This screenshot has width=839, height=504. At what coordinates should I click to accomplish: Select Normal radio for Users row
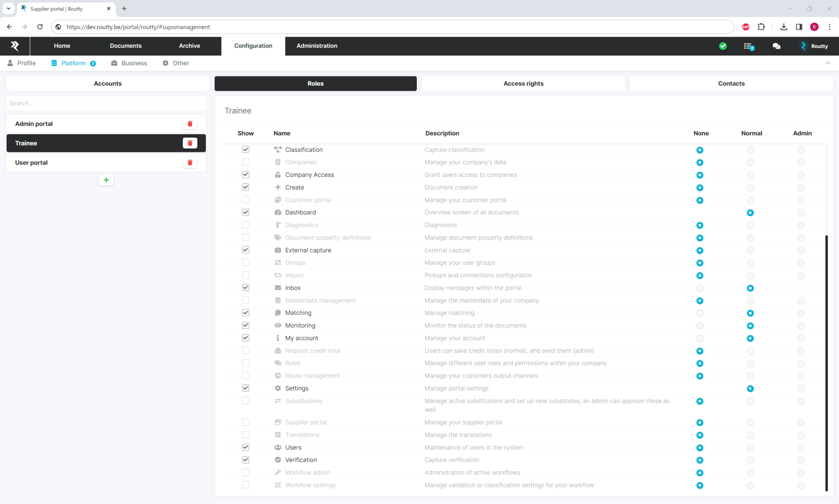point(750,448)
